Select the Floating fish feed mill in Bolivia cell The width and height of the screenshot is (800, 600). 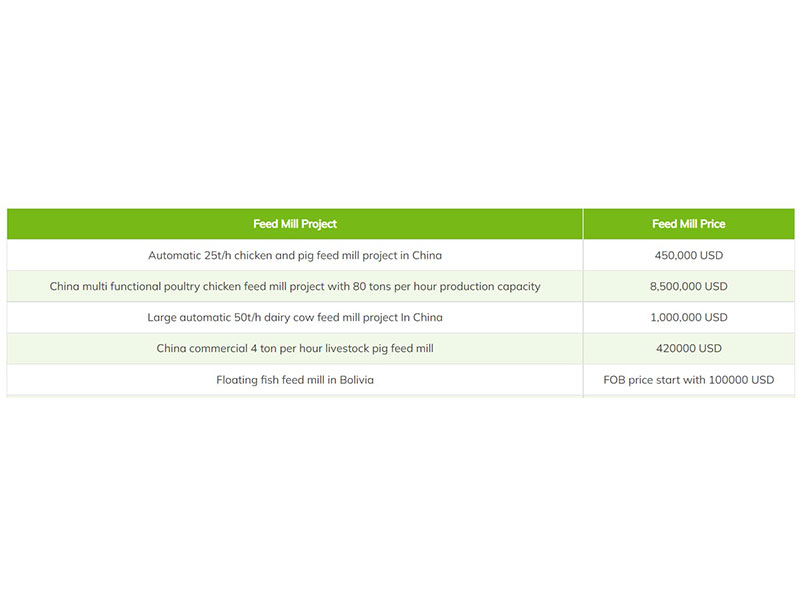click(x=295, y=380)
